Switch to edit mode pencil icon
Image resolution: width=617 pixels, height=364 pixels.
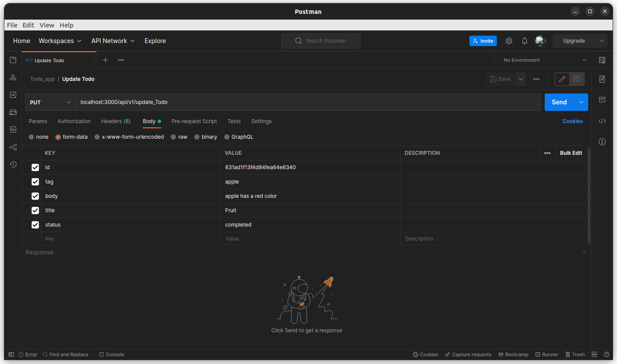click(562, 79)
